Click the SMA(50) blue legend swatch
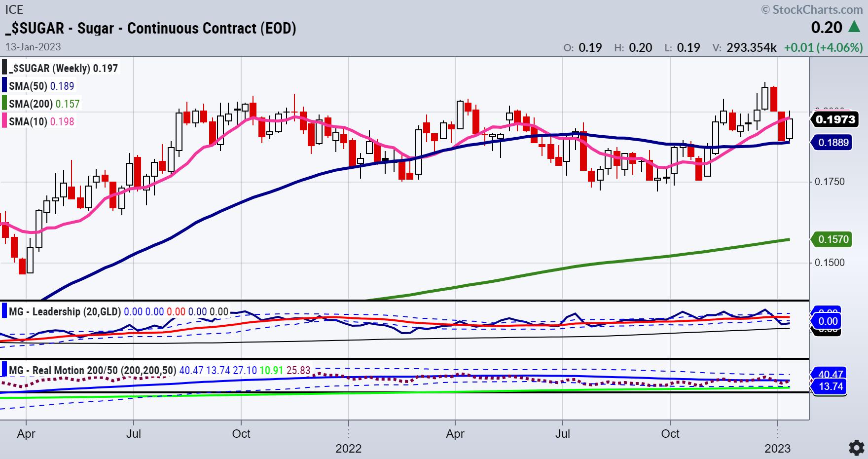 point(4,86)
